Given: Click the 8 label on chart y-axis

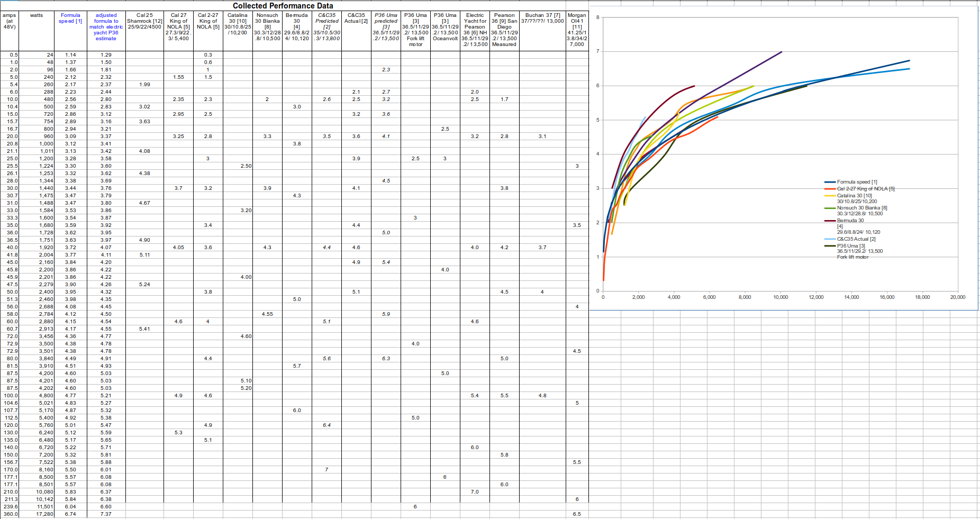Looking at the screenshot, I should click(x=598, y=17).
